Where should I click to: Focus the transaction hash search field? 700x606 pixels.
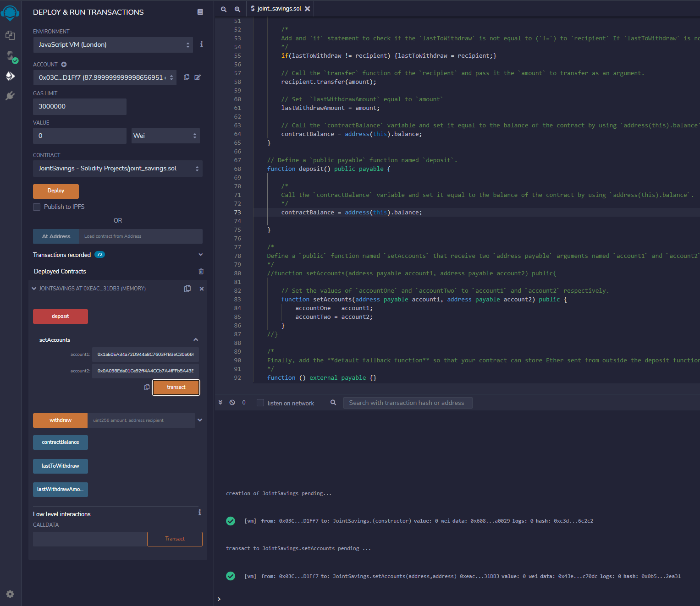[408, 403]
